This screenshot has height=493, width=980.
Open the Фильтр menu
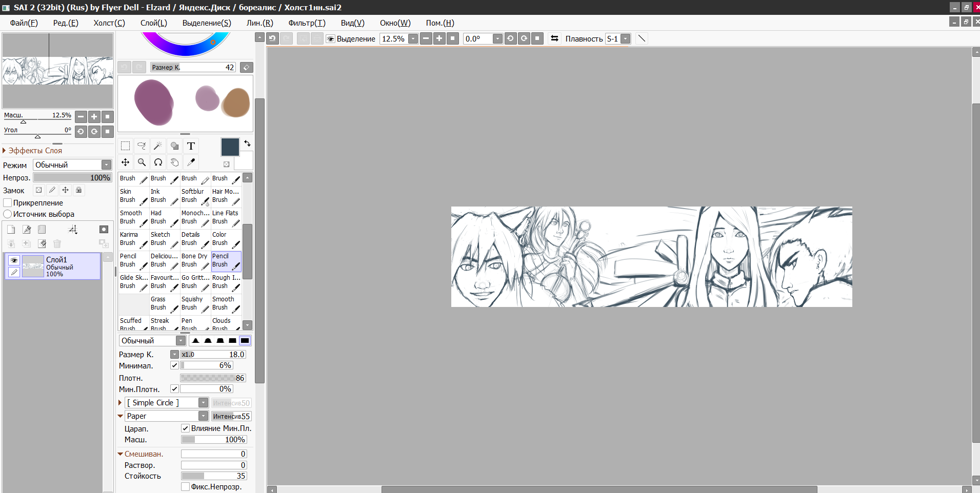click(306, 23)
